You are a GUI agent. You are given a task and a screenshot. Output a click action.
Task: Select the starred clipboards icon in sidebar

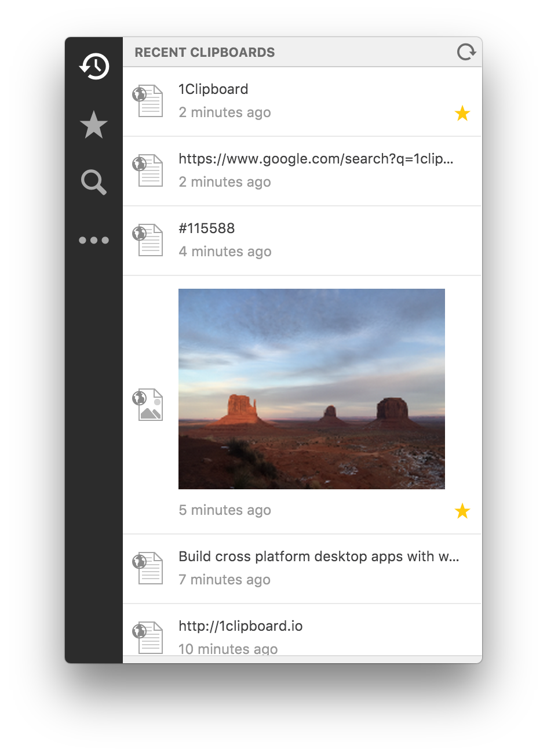pos(93,124)
